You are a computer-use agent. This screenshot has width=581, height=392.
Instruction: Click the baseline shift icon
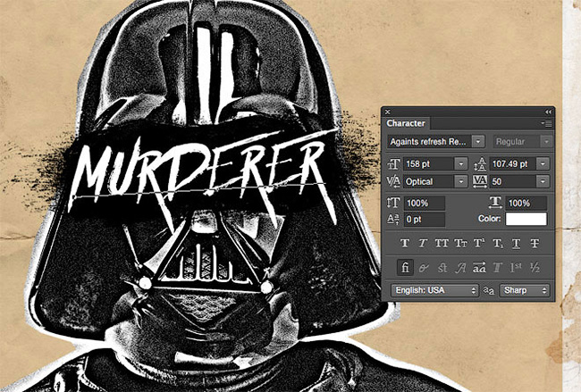coord(392,219)
